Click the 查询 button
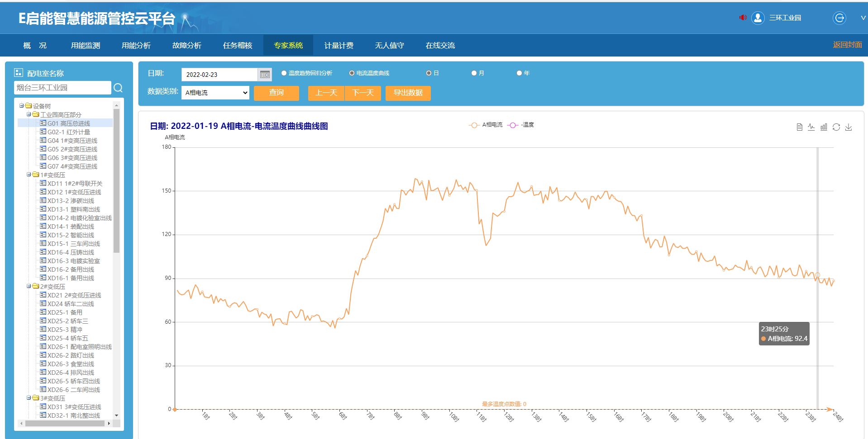This screenshot has height=439, width=868. [x=277, y=93]
